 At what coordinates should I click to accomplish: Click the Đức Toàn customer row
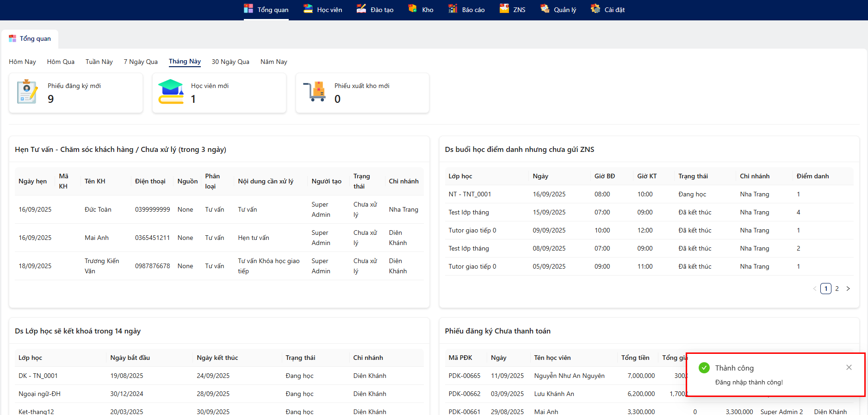pos(98,209)
